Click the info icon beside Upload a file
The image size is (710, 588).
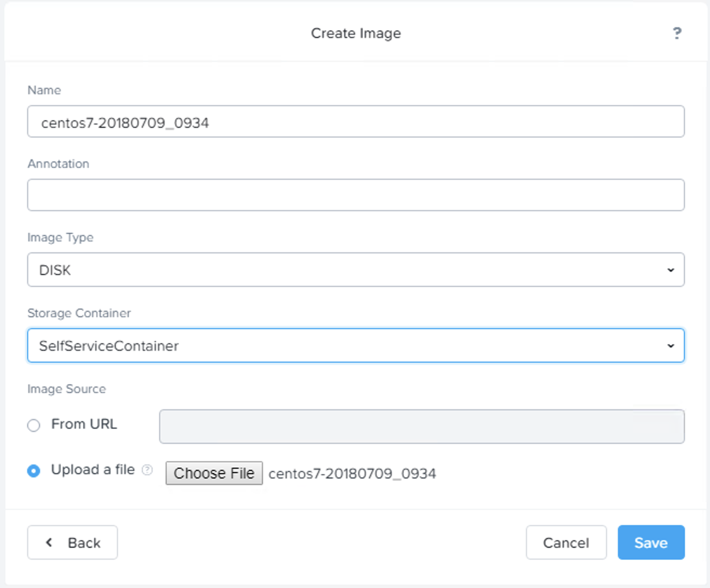point(147,470)
